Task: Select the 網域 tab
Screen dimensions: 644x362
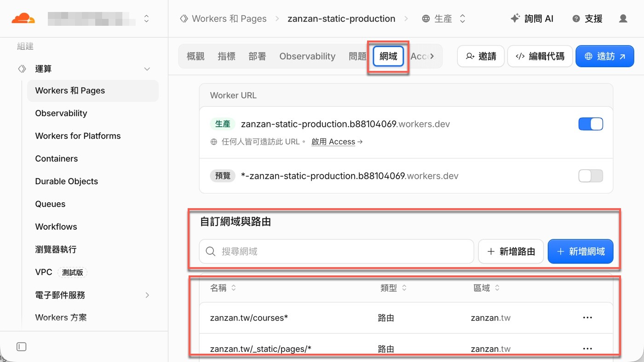Action: (x=388, y=56)
